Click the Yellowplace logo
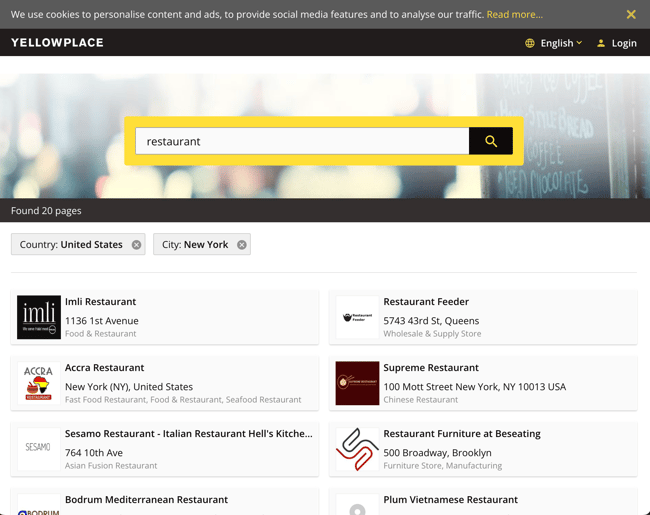Screen dimensions: 650x515 57,43
